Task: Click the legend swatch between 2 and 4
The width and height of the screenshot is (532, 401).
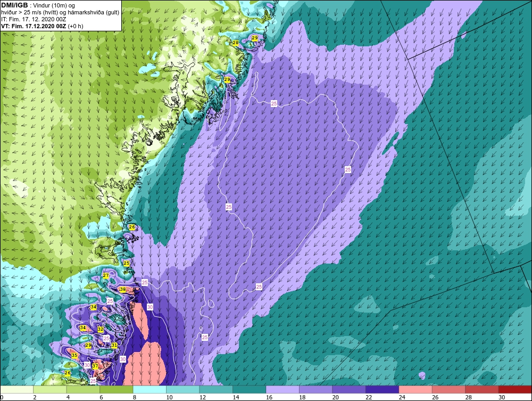Action: 50,389
